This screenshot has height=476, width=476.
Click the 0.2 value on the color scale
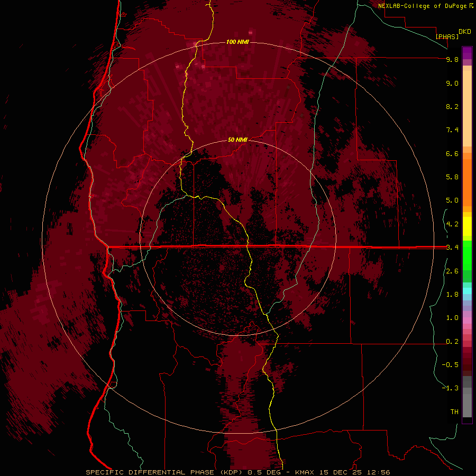(452, 342)
